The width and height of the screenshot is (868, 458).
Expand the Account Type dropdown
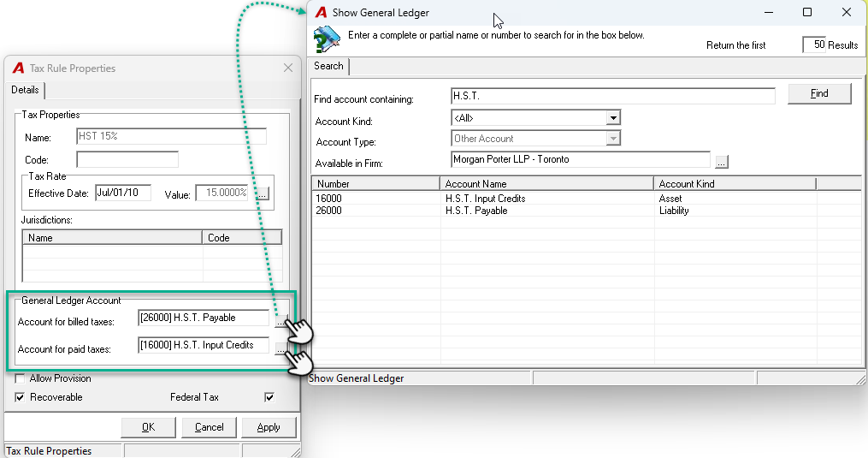613,138
